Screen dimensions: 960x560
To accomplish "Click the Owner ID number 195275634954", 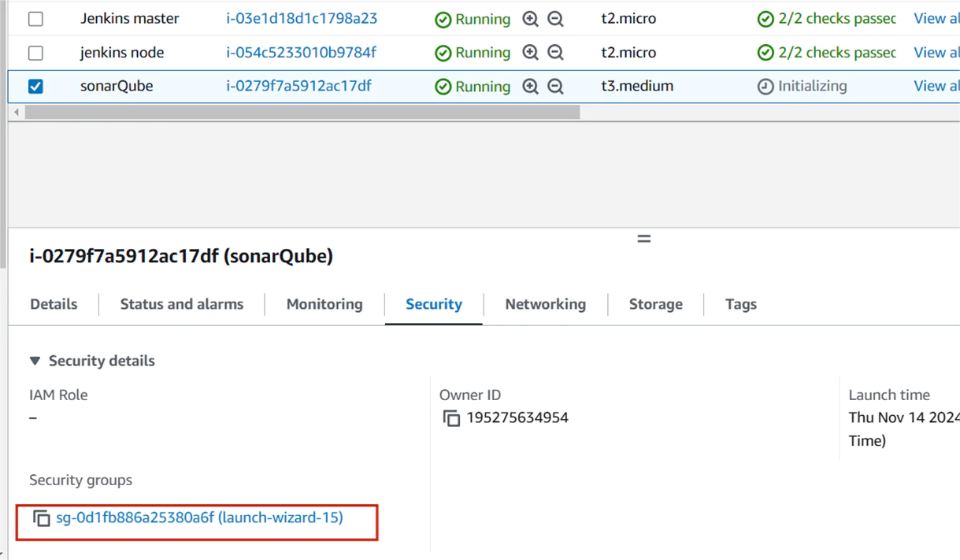I will pos(517,417).
